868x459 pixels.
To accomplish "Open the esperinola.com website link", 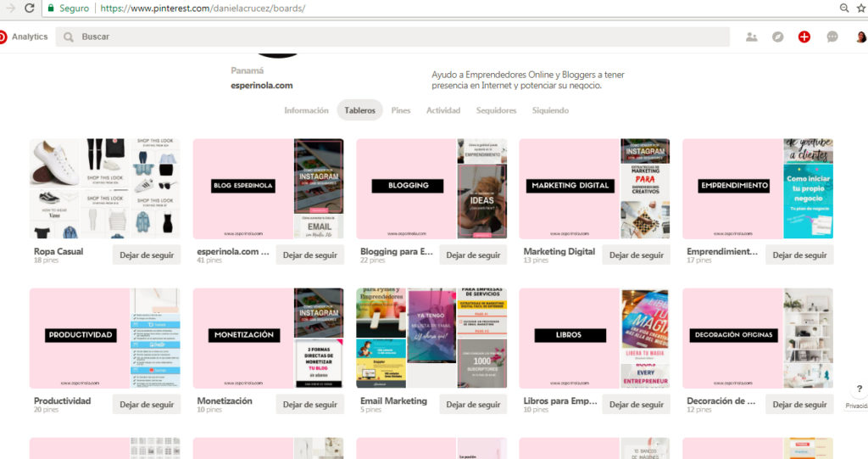I will [x=262, y=86].
